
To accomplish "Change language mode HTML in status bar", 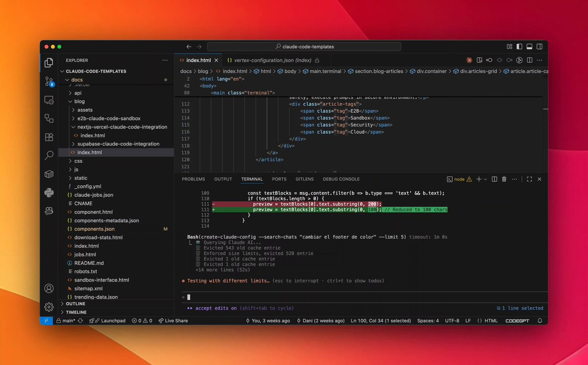I will point(487,321).
